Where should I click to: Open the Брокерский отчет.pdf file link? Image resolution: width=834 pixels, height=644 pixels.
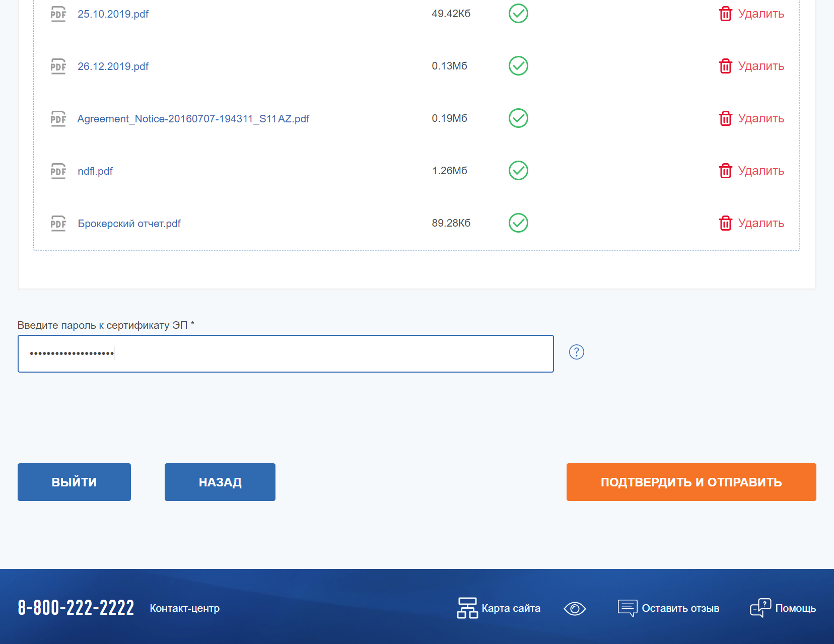coord(129,224)
